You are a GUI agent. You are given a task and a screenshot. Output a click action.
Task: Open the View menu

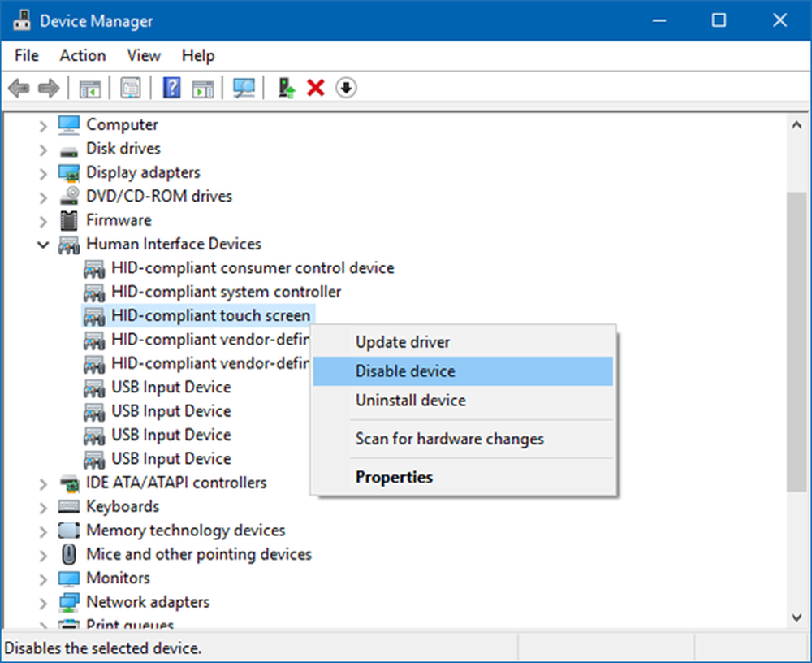coord(144,55)
